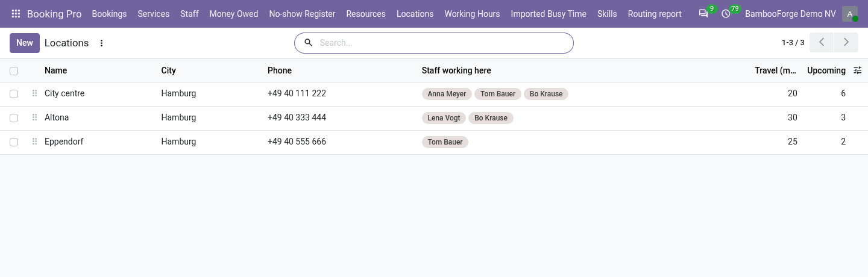The width and height of the screenshot is (868, 277).
Task: Sort by Phone column header
Action: 280,70
